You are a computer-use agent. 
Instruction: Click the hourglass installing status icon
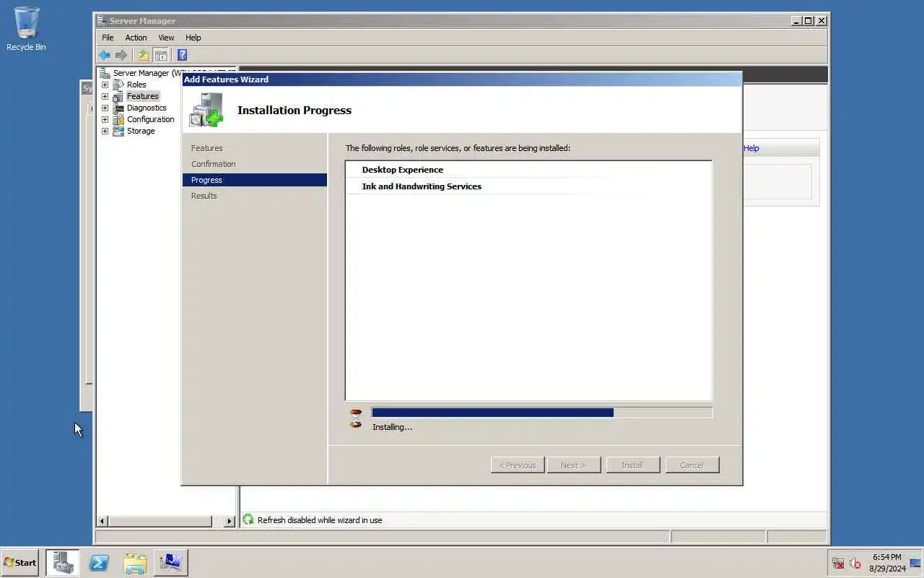click(x=355, y=418)
